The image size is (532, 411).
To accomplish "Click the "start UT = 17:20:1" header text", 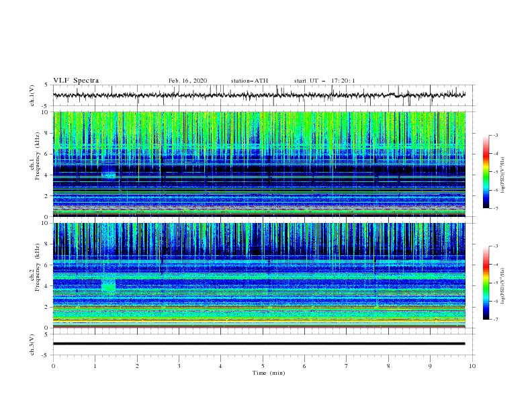I will tap(324, 81).
